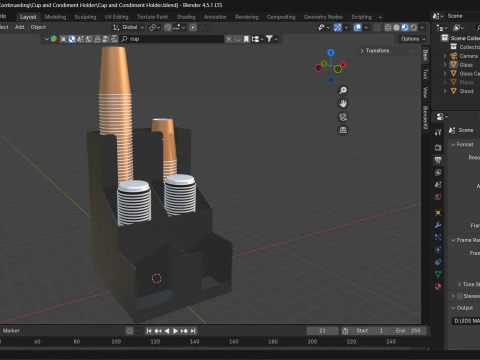This screenshot has height=360, width=480.
Task: Click the colorful asset library icon
Action: (x=53, y=39)
